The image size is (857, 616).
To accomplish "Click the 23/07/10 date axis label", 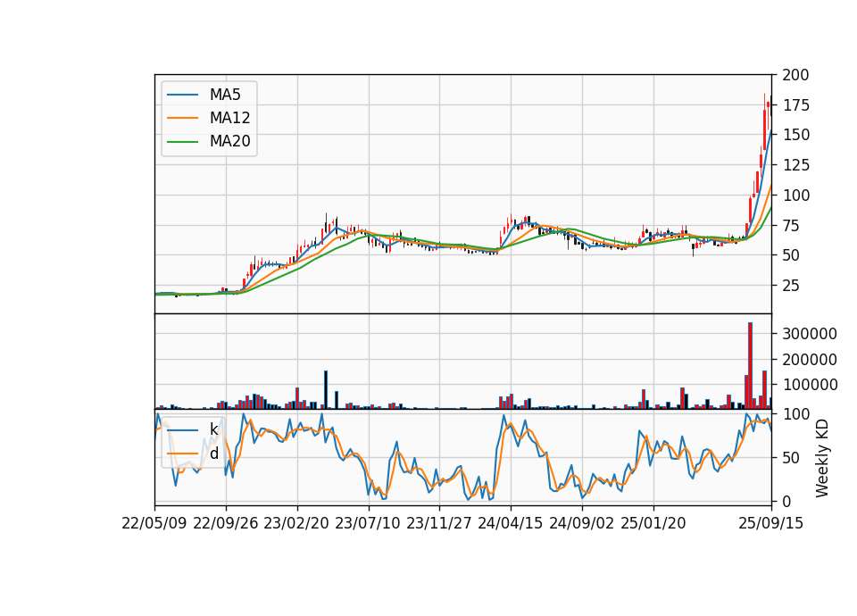I will coord(368,523).
